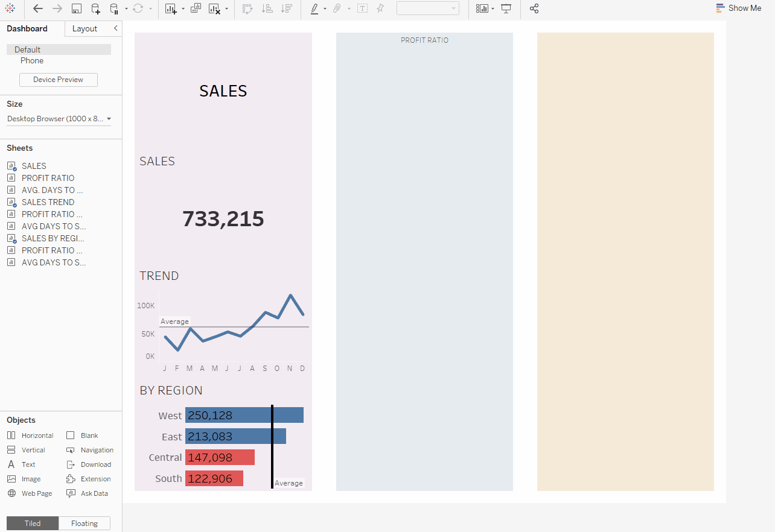Open the Show Me panel
The height and width of the screenshot is (532, 775).
[x=738, y=8]
